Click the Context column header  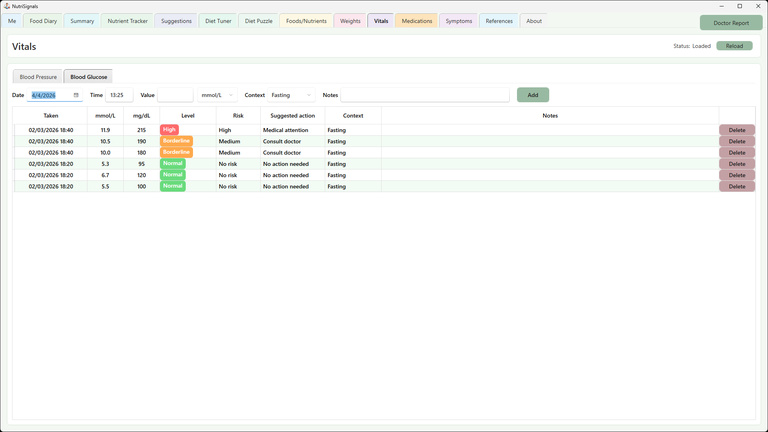click(353, 116)
